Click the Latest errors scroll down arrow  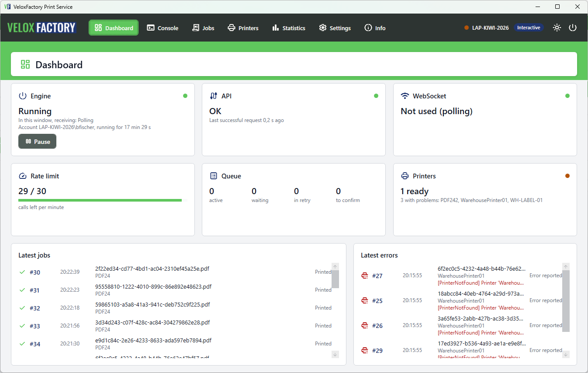pyautogui.click(x=566, y=354)
